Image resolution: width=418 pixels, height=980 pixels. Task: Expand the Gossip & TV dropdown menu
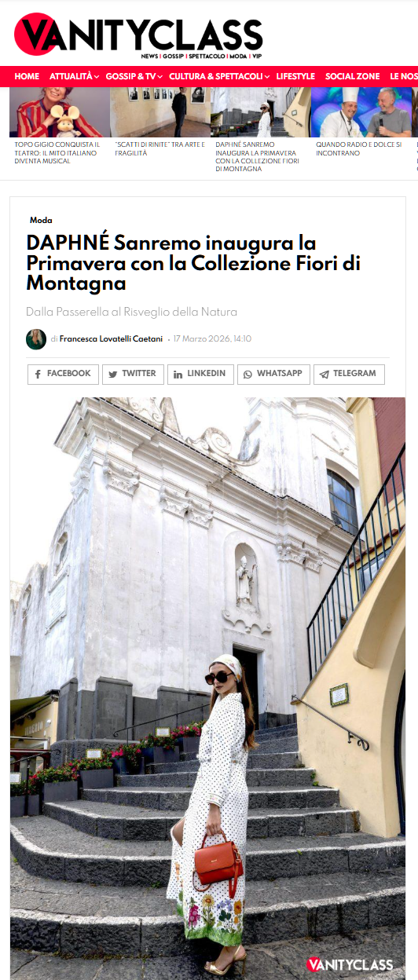(x=134, y=76)
